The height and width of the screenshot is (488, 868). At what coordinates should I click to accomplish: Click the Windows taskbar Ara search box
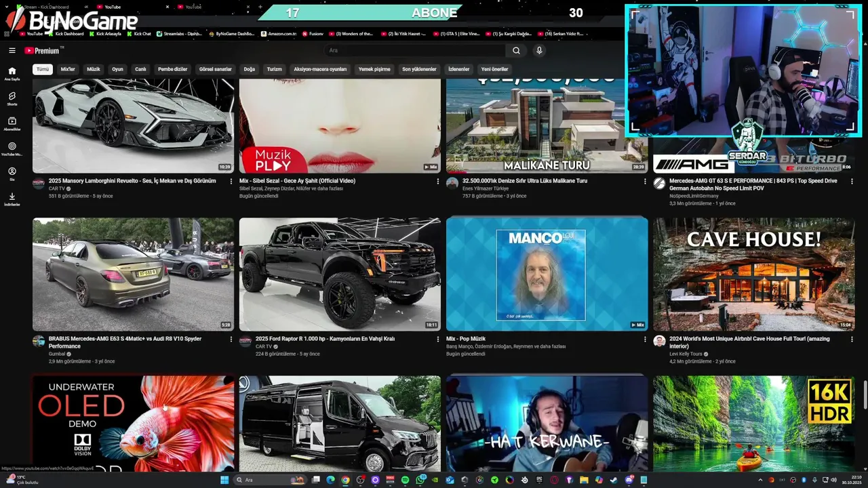[x=270, y=480]
